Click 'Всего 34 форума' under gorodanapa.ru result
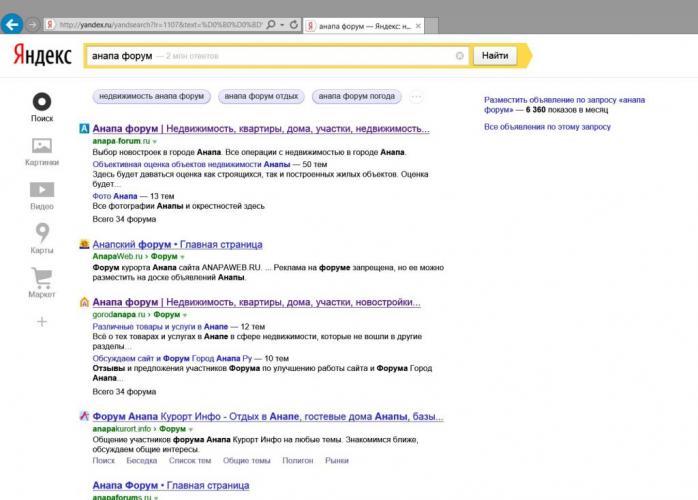Viewport: 698px width, 500px height. pos(124,392)
